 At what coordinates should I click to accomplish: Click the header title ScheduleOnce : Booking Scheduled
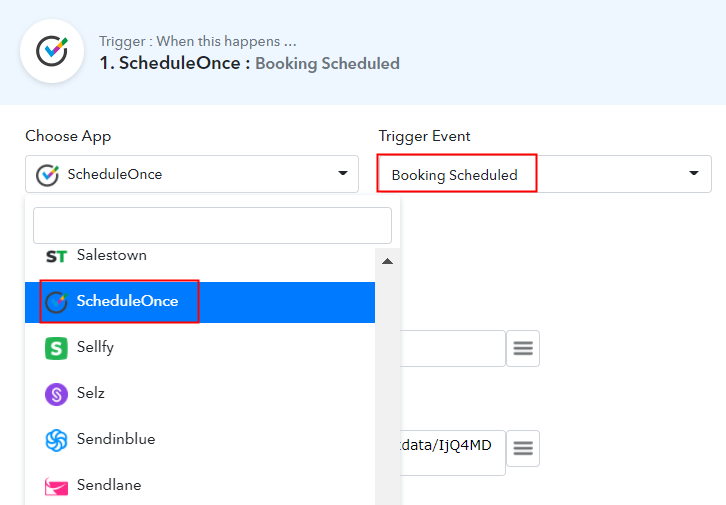tap(250, 63)
